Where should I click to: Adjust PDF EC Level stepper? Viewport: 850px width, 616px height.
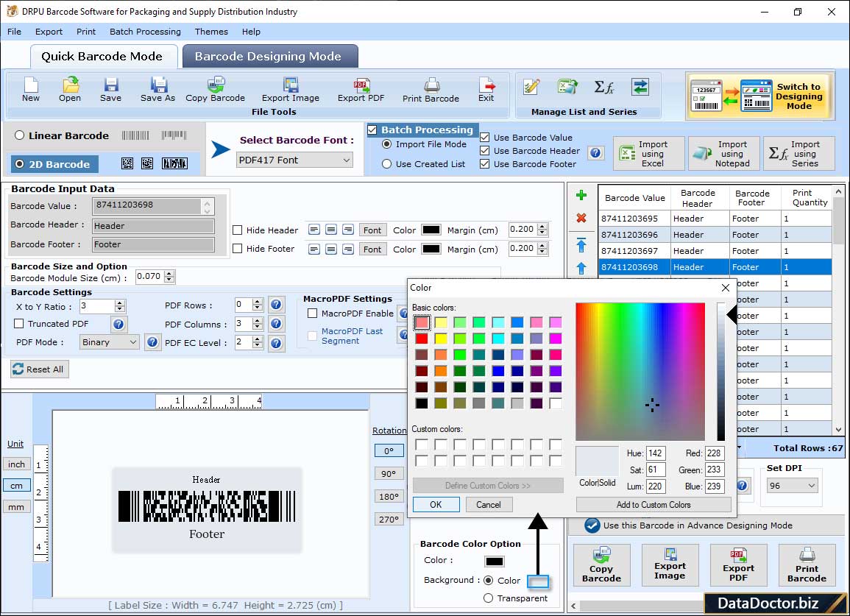(258, 342)
